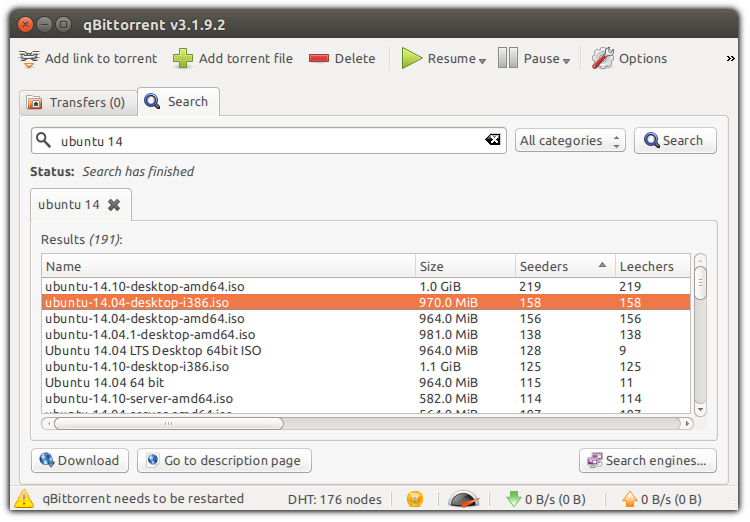The height and width of the screenshot is (522, 750).
Task: Click Add link to torrent
Action: pyautogui.click(x=88, y=58)
